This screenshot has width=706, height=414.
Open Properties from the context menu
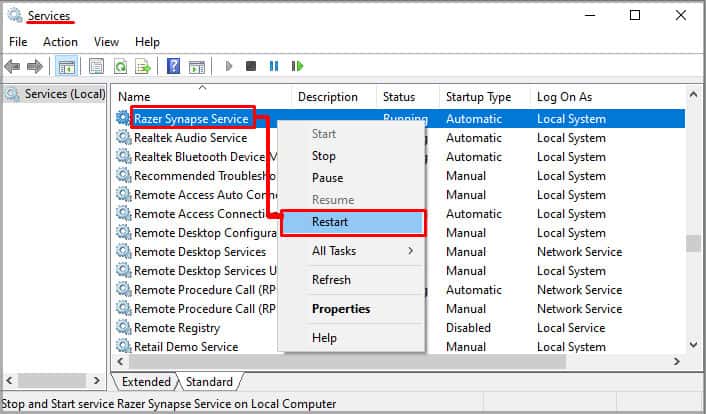coord(351,309)
